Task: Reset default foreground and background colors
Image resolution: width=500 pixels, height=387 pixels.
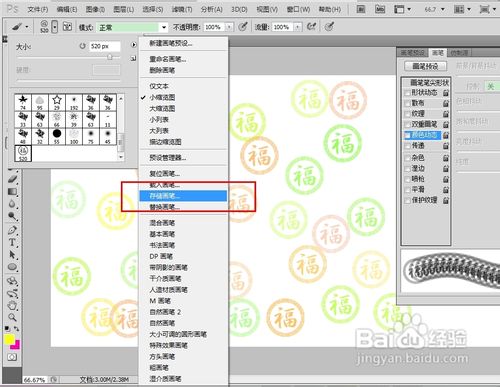Action: tap(7, 329)
